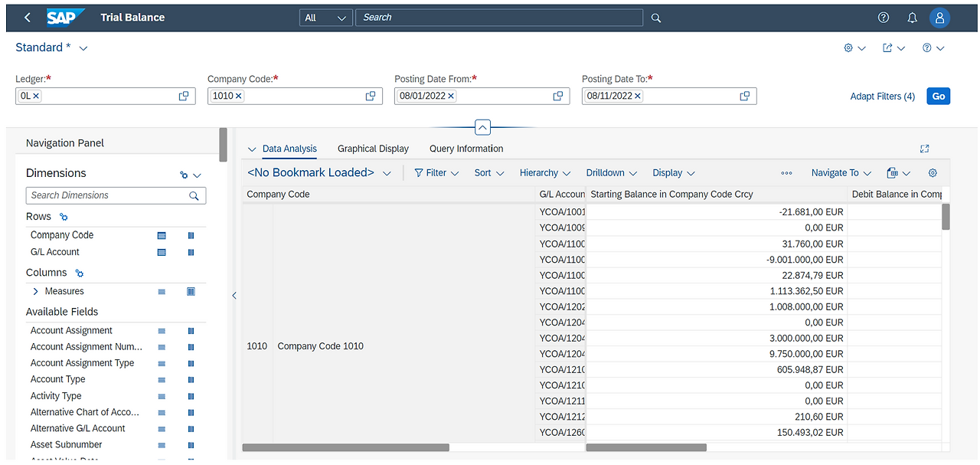Collapse the Data Analysis tab strip chevron
This screenshot has width=980, height=465.
(x=253, y=149)
